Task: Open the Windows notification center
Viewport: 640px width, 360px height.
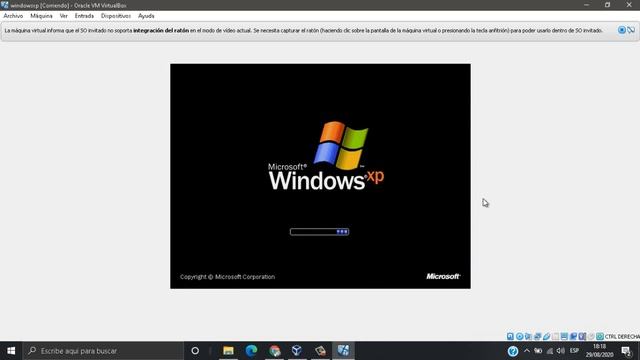Action: click(627, 351)
